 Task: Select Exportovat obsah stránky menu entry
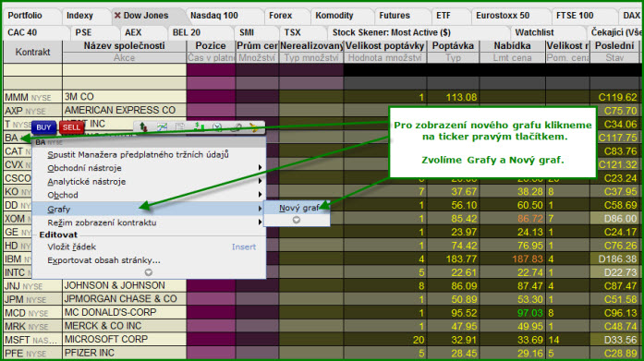click(103, 260)
